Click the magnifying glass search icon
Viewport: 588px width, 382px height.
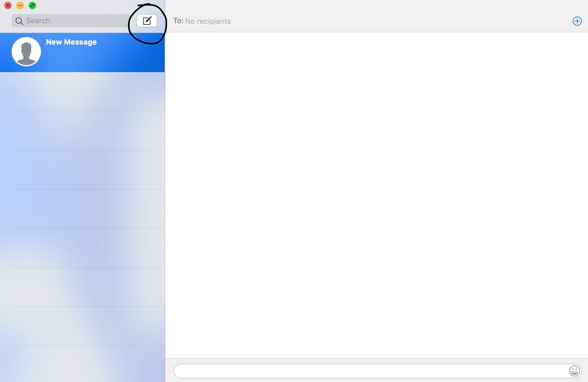(19, 21)
